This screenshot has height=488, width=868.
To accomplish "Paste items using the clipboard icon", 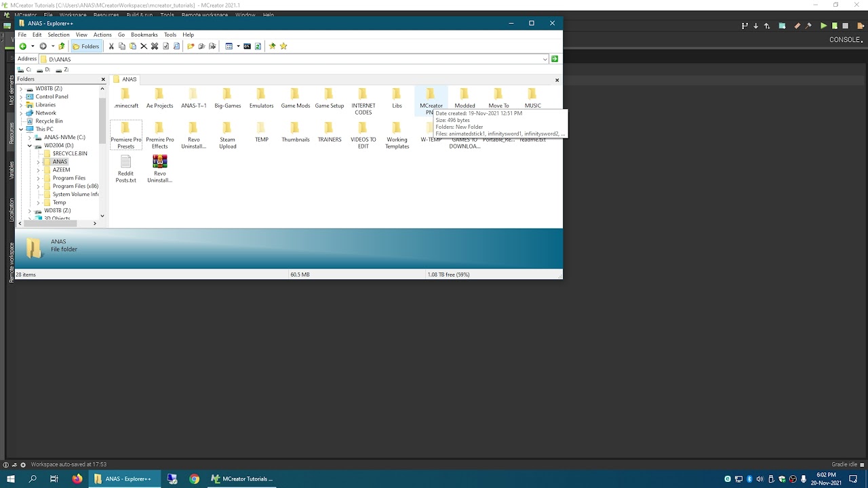I will click(133, 46).
